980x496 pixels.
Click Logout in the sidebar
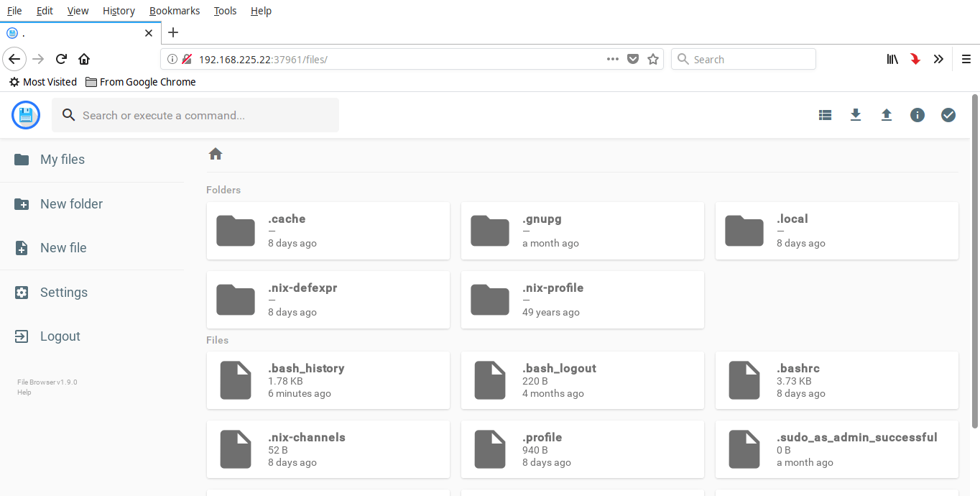tap(92, 336)
